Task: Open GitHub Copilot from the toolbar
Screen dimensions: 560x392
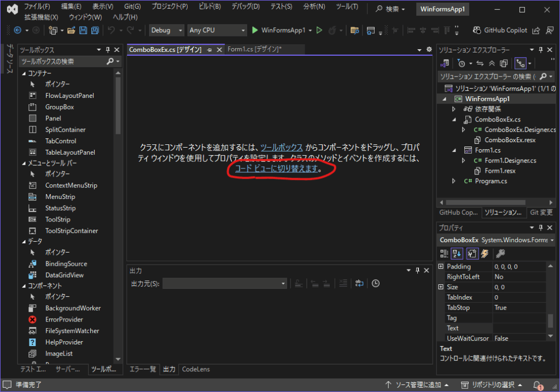Action: (500, 30)
